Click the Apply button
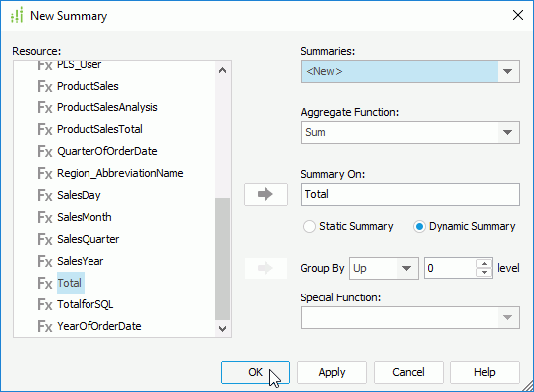The image size is (534, 392). coord(332,372)
